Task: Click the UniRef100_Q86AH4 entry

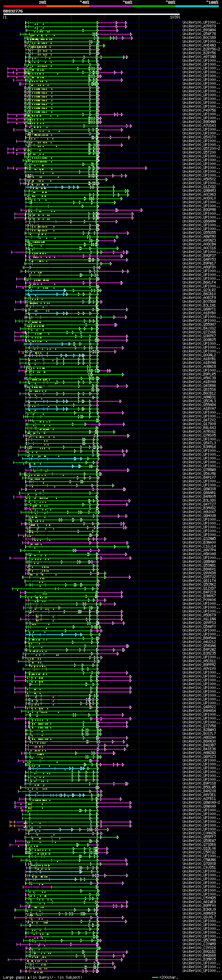Action: (199, 221)
